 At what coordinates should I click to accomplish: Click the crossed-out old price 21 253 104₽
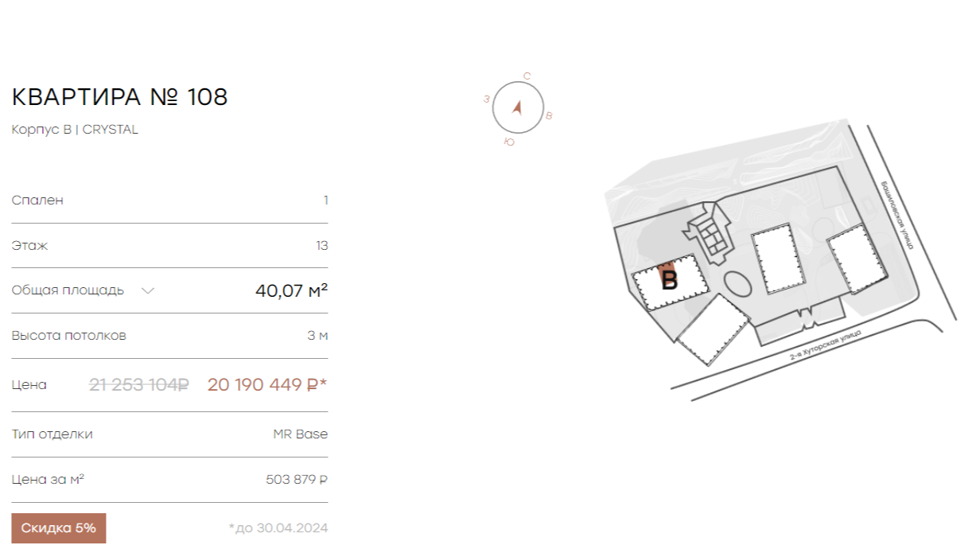tap(139, 385)
